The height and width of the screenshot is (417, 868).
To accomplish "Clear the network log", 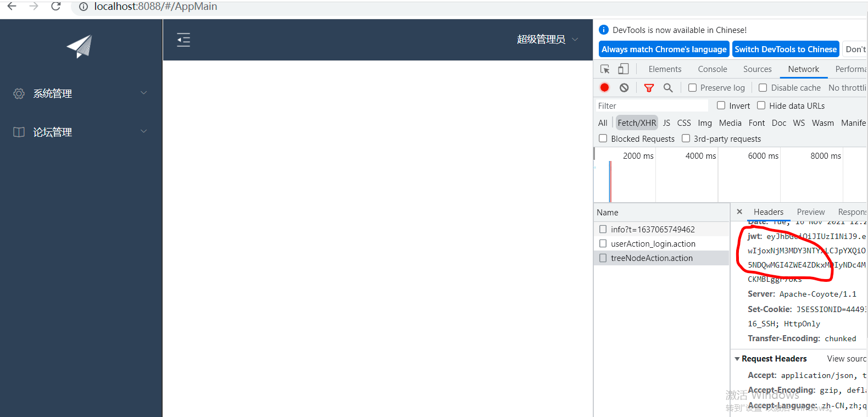I will pyautogui.click(x=624, y=87).
